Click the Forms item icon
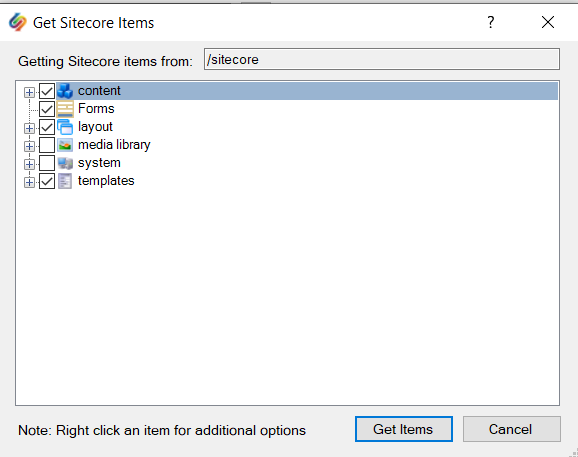This screenshot has width=578, height=457. tap(65, 109)
